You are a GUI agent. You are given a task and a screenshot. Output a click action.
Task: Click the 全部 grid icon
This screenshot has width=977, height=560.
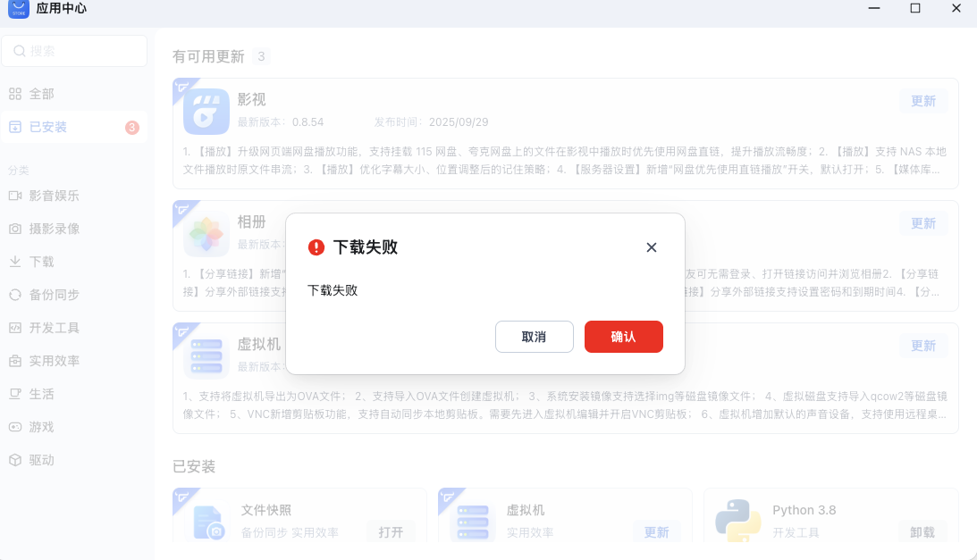(15, 94)
